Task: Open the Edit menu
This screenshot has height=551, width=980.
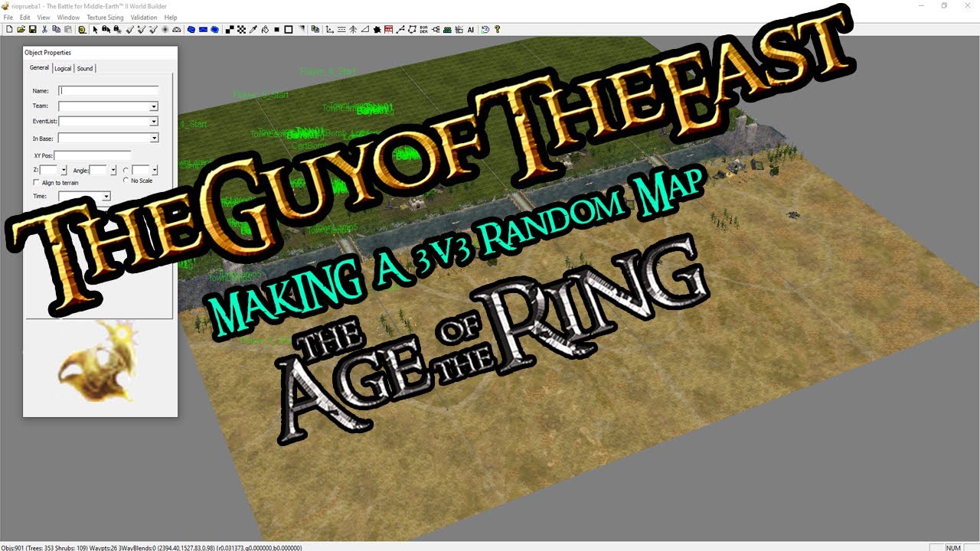Action: (25, 18)
